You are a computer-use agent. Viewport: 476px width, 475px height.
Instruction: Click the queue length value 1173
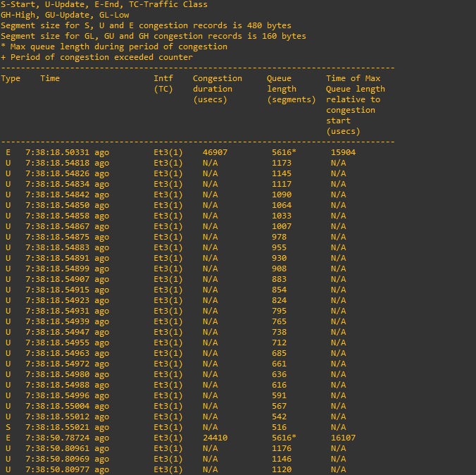click(x=282, y=163)
